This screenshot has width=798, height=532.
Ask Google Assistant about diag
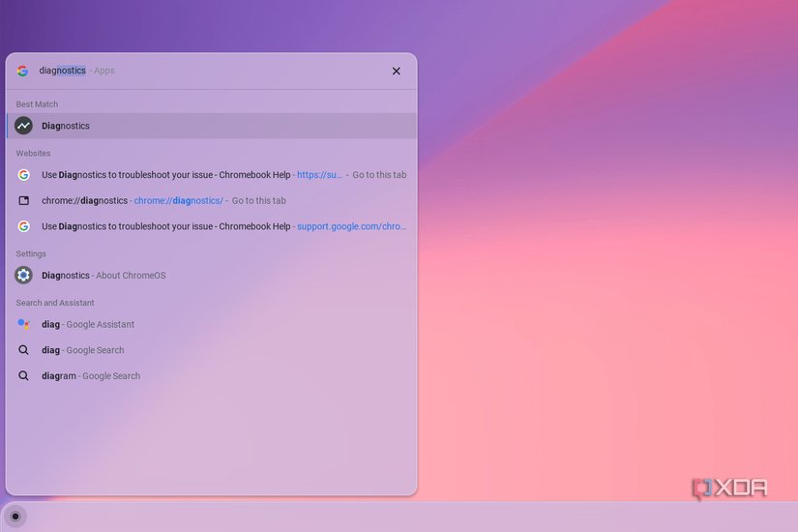212,324
